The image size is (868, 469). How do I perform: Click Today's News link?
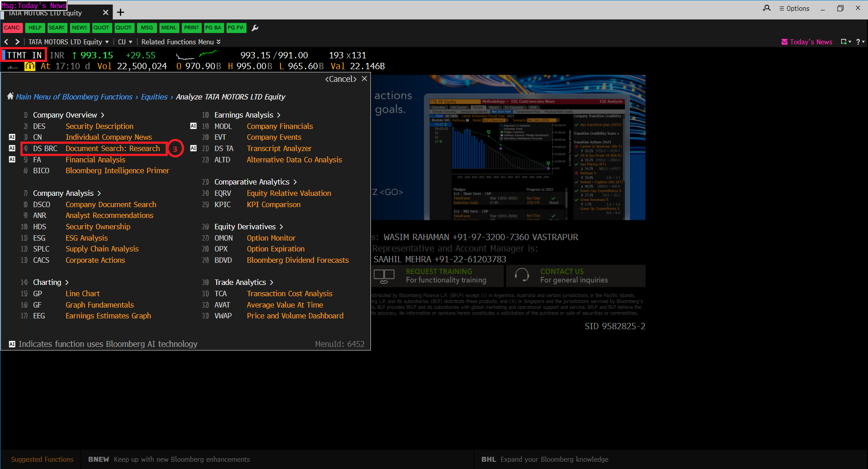(x=811, y=42)
